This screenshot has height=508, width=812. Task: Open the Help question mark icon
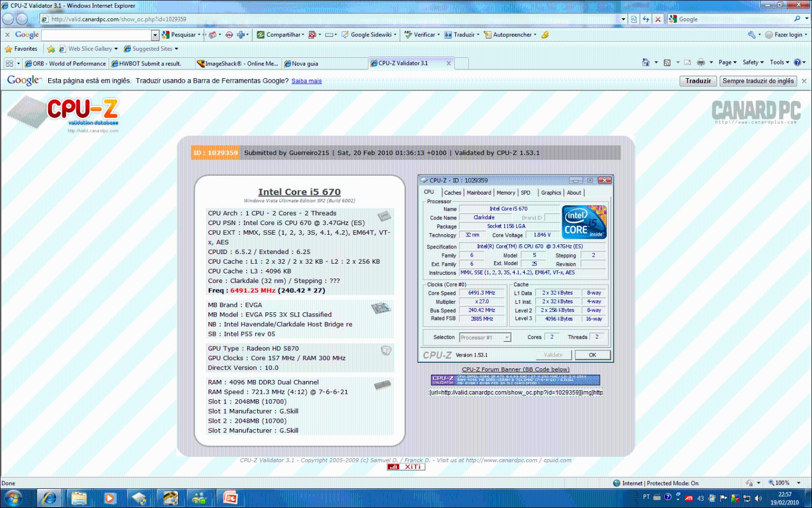tap(797, 62)
